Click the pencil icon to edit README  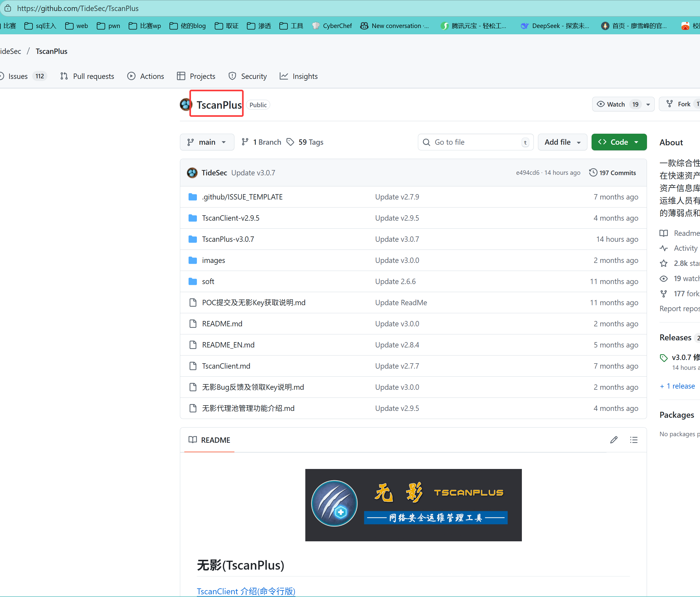[614, 440]
